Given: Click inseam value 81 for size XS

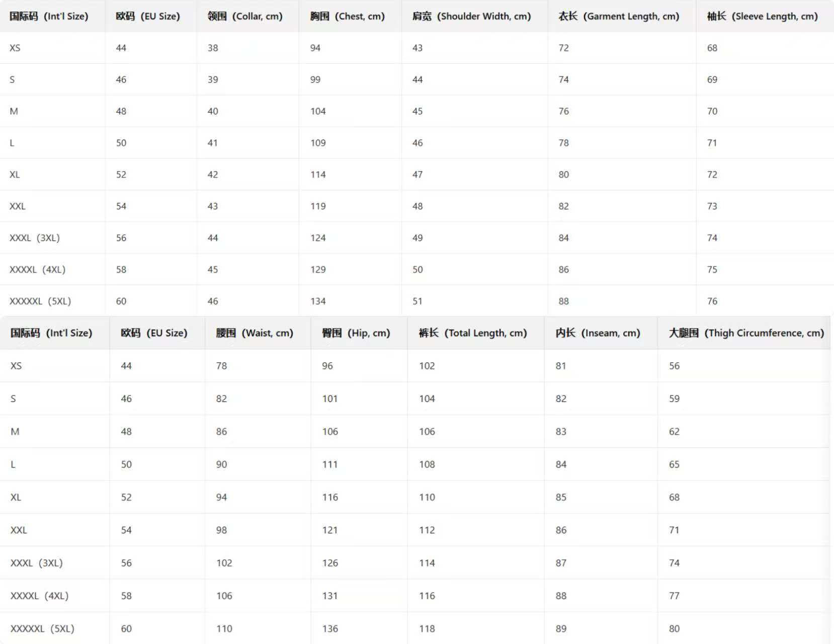Looking at the screenshot, I should pos(561,366).
